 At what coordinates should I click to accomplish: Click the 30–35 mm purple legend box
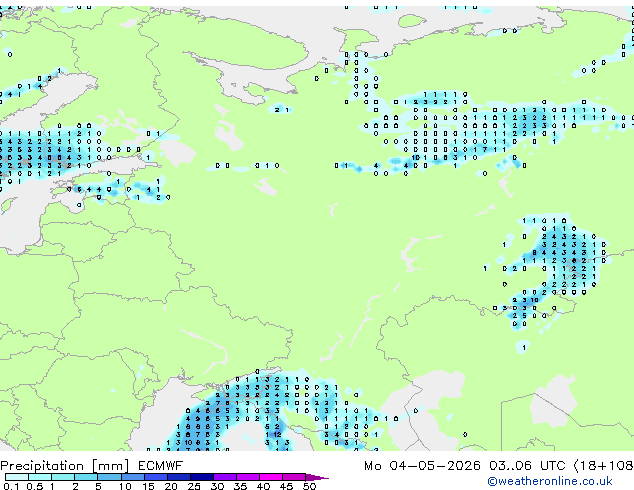[224, 477]
